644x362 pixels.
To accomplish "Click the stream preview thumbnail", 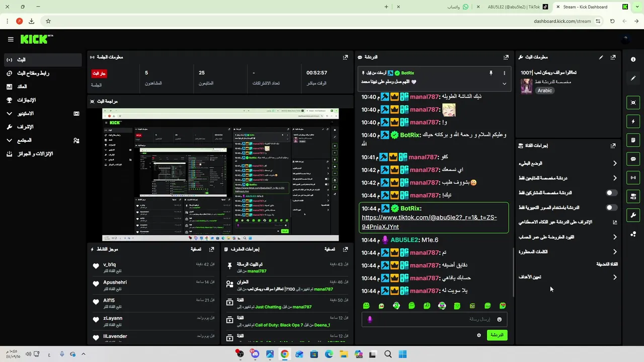I will click(x=220, y=174).
